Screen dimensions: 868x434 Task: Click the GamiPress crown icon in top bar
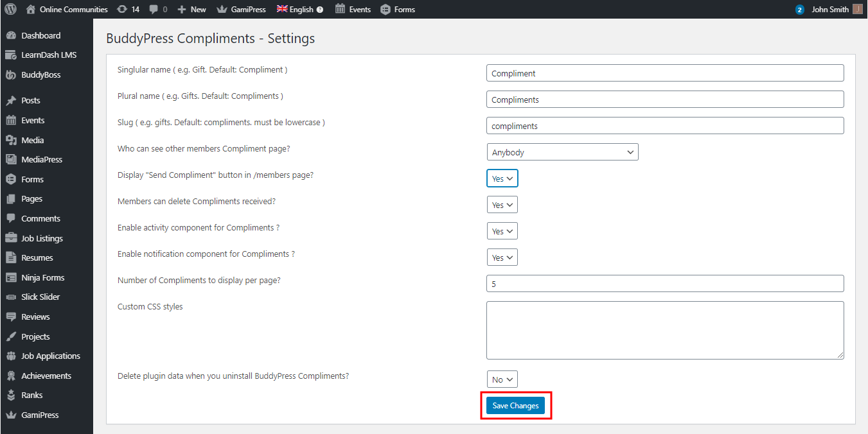(x=222, y=10)
